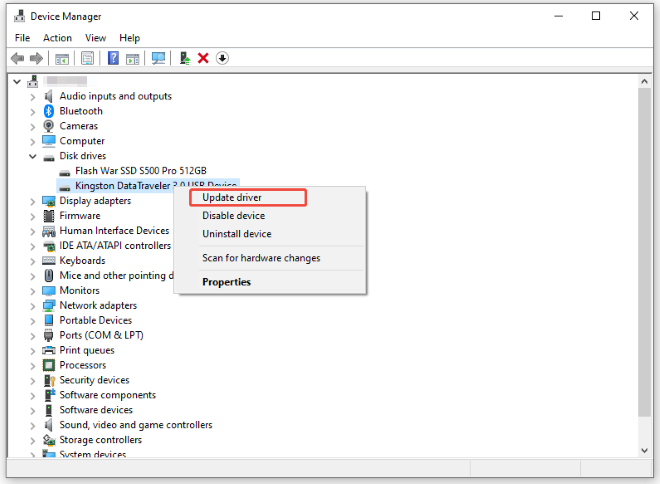Click the Disable device down-arrow icon
The height and width of the screenshot is (484, 660).
pyautogui.click(x=222, y=58)
